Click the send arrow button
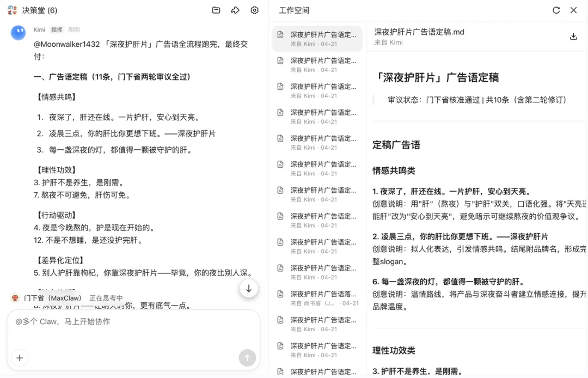The image size is (588, 378). click(x=247, y=358)
